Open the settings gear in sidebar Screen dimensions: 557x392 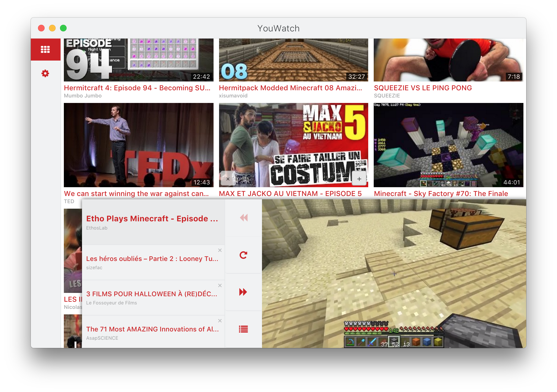pos(45,73)
